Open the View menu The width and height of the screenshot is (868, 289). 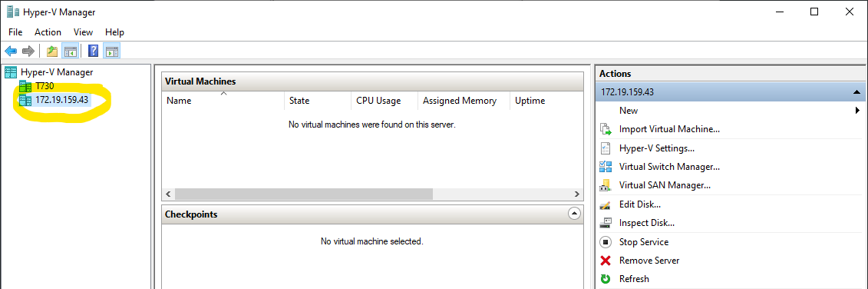pos(83,32)
